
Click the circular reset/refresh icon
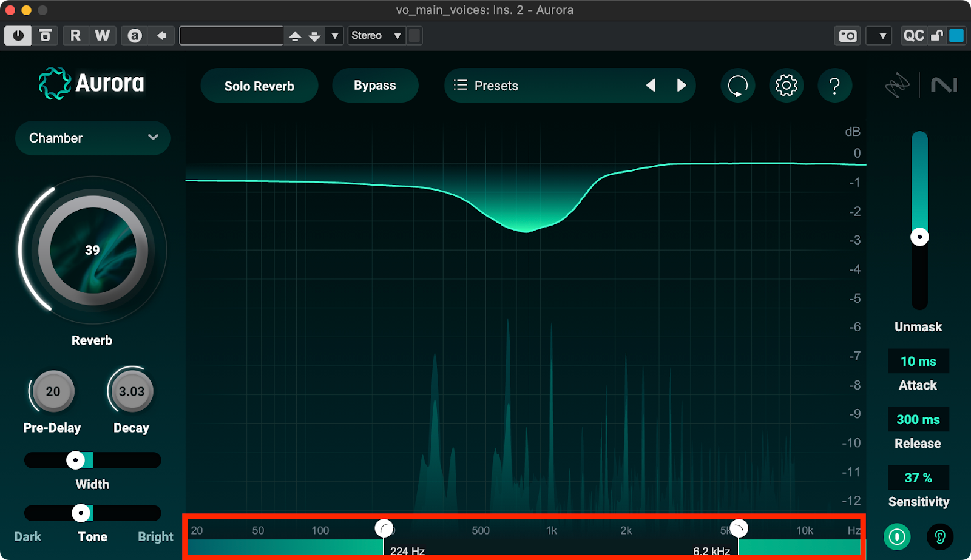tap(738, 86)
